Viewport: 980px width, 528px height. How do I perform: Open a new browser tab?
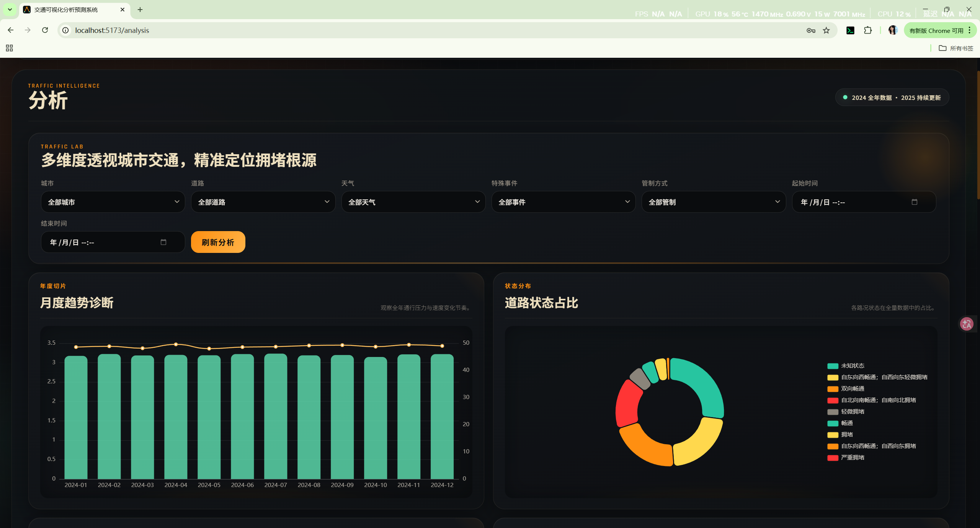[140, 10]
